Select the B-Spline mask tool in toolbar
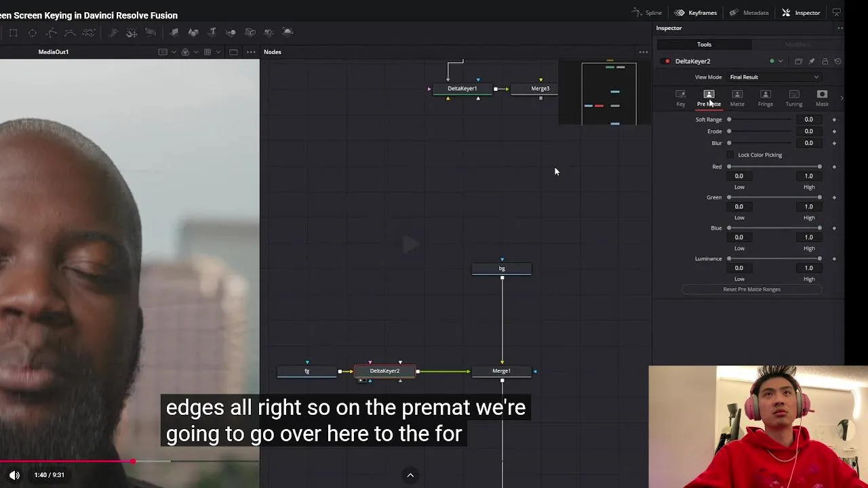 (70, 33)
